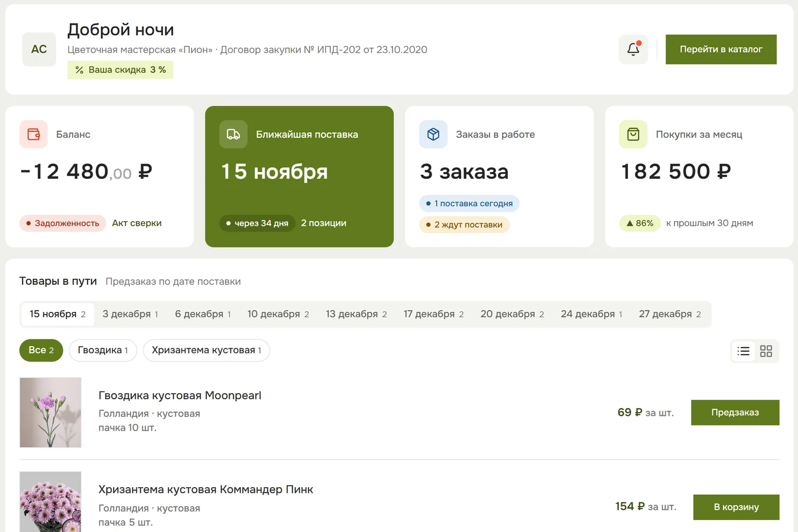Click the box icon on Заказы в работе
Viewport: 798px width, 532px height.
433,134
